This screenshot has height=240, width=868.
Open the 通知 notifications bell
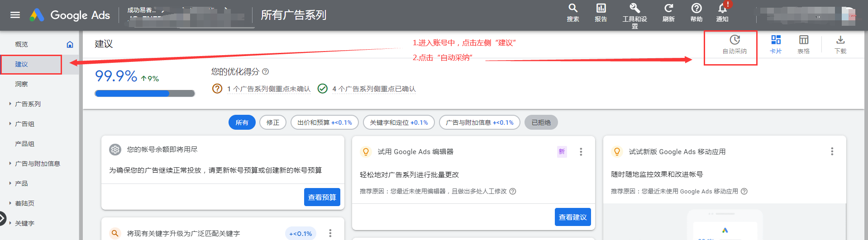point(722,13)
